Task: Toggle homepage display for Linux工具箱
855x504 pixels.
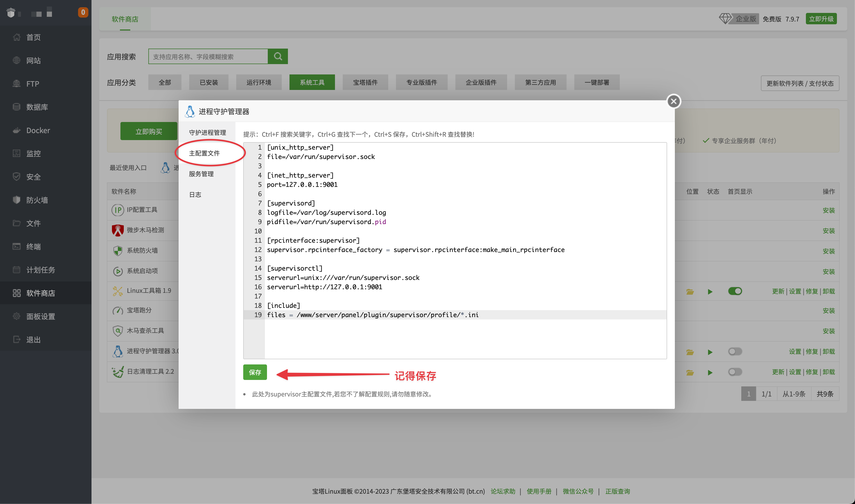Action: [735, 291]
